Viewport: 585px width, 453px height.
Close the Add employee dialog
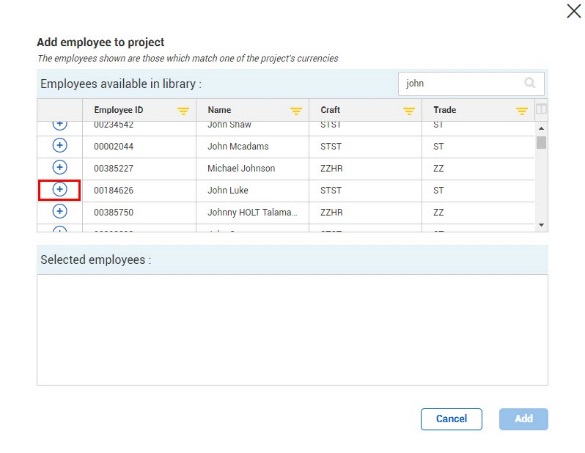click(574, 11)
